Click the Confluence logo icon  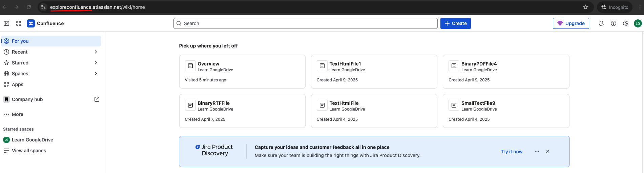[31, 23]
